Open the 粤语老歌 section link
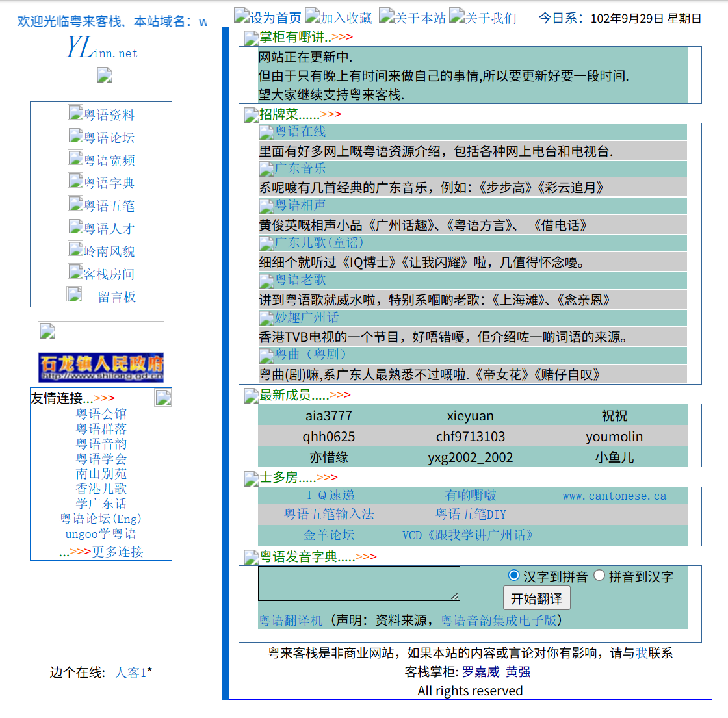 (300, 279)
